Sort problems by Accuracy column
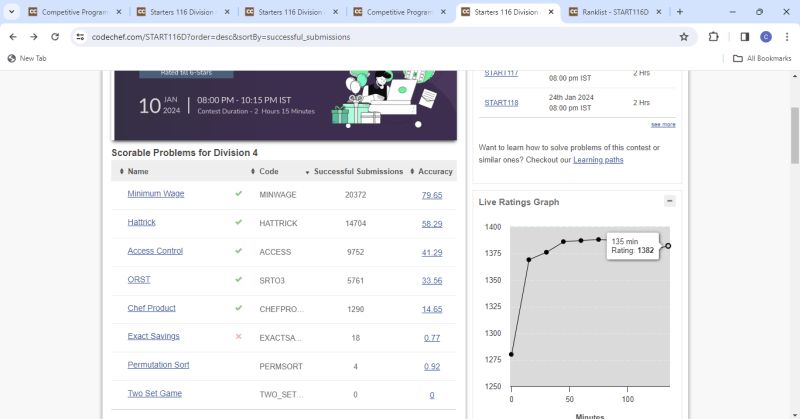The height and width of the screenshot is (419, 800). click(435, 171)
